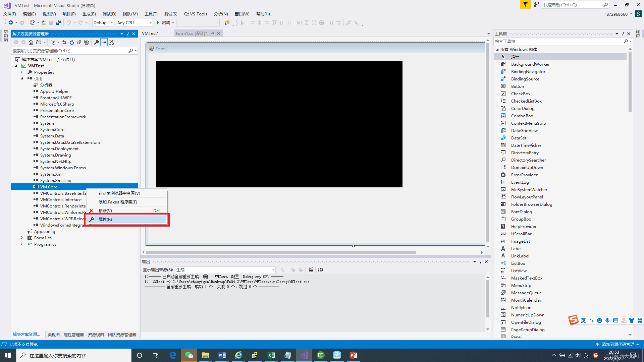The image size is (644, 362).
Task: Click the Word Wrap icon in Output toolbar
Action: click(x=320, y=269)
